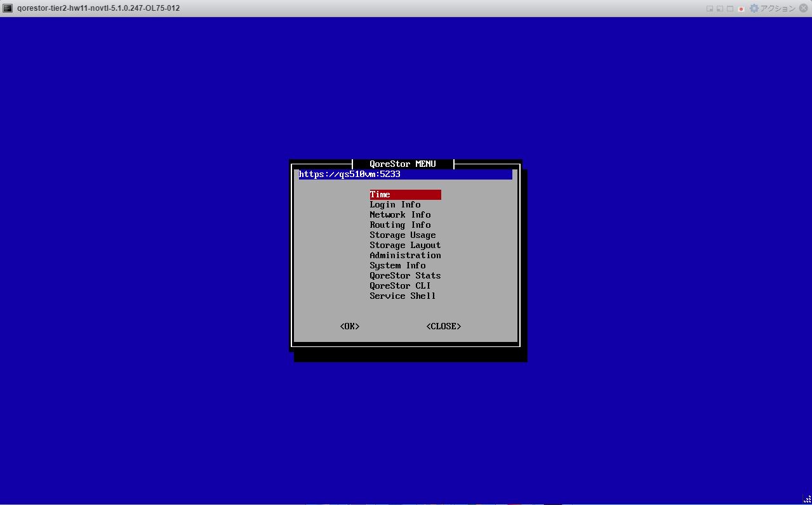Viewport: 812px width, 505px height.
Task: Select Login Info in the menu
Action: (x=395, y=205)
